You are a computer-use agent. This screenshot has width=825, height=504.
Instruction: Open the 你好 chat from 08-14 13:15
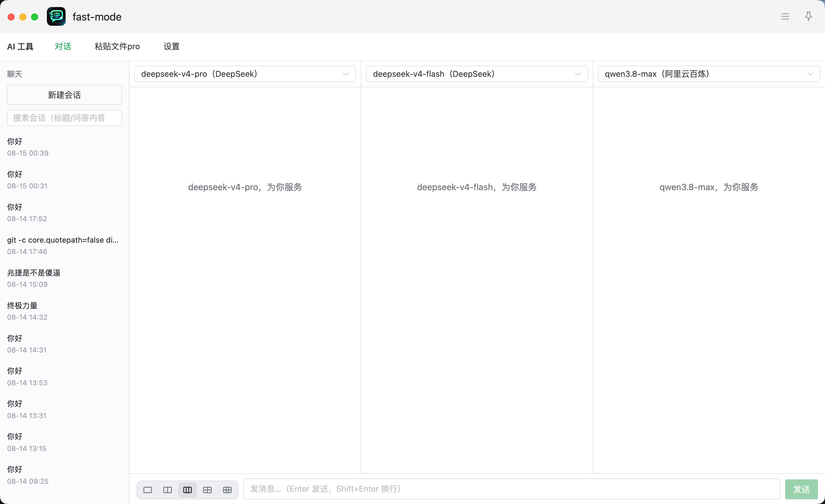[64, 442]
